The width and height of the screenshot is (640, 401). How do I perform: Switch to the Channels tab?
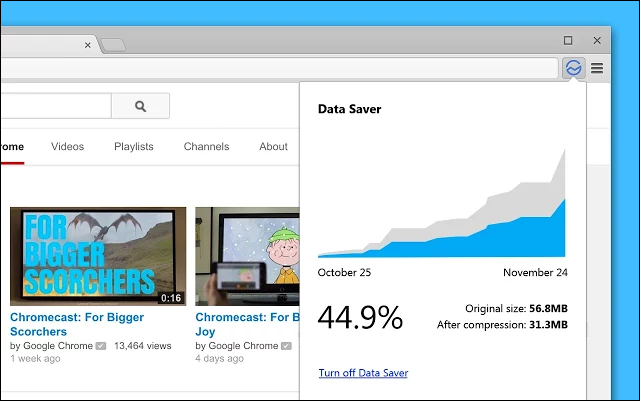click(207, 146)
